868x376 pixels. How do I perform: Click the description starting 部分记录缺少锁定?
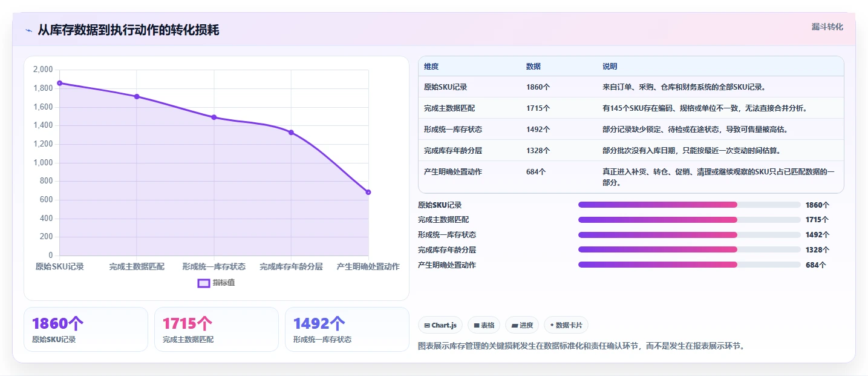[x=695, y=129]
